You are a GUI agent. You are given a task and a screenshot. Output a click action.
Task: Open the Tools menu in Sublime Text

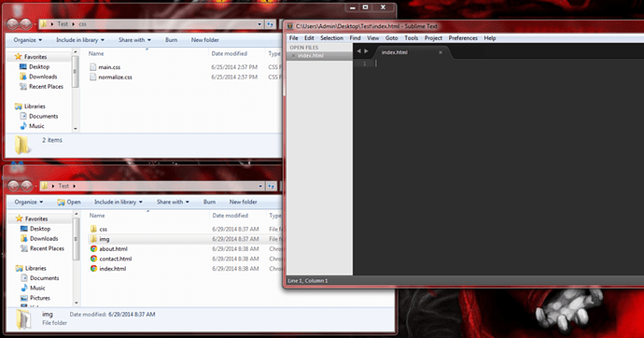click(x=411, y=38)
